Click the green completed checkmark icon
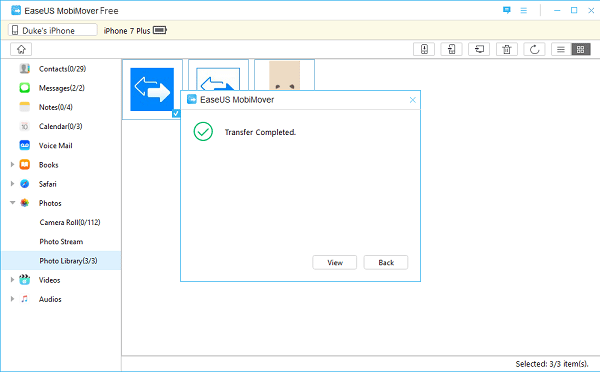 203,132
